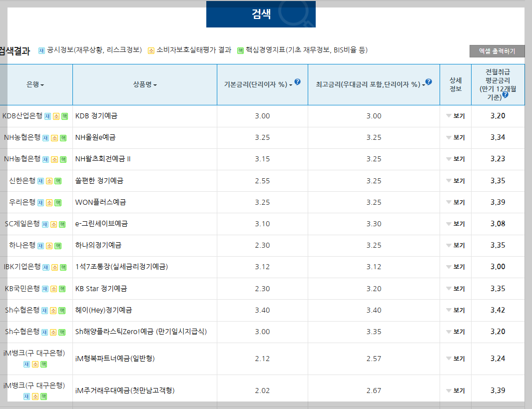532x409 pixels.
Task: Open 소 consumer protection icon for KDB산업은행
Action: [56, 116]
